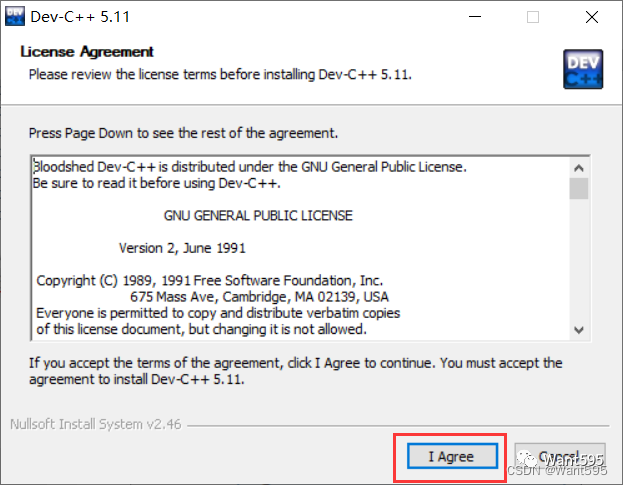Click the Dev-C++ 5.11 window title text
Viewport: 623px width, 485px height.
(x=80, y=17)
